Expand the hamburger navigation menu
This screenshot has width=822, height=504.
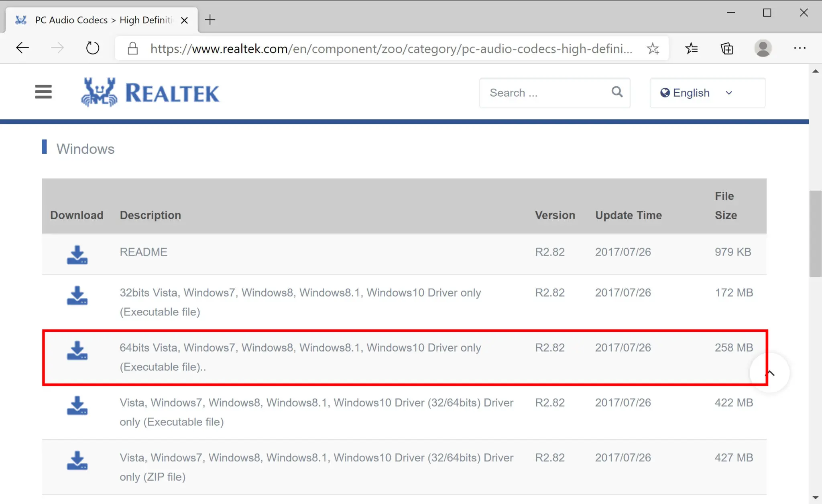tap(43, 91)
